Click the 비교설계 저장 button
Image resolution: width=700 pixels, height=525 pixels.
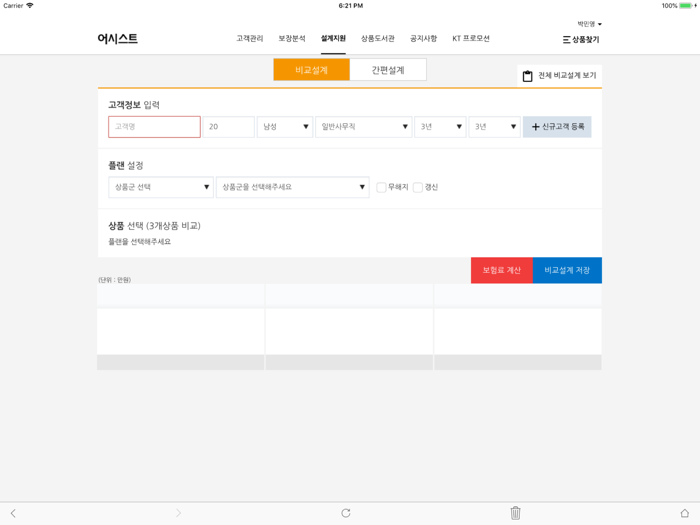(567, 270)
